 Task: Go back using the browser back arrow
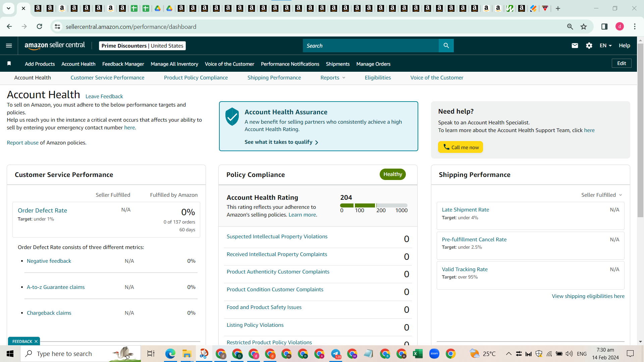pos(9,26)
